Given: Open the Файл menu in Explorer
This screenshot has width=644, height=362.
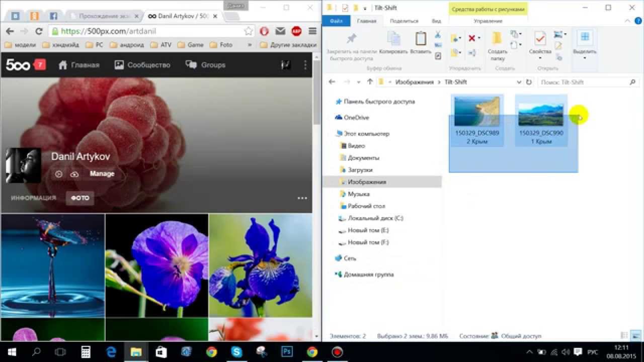Looking at the screenshot, I should pyautogui.click(x=336, y=21).
